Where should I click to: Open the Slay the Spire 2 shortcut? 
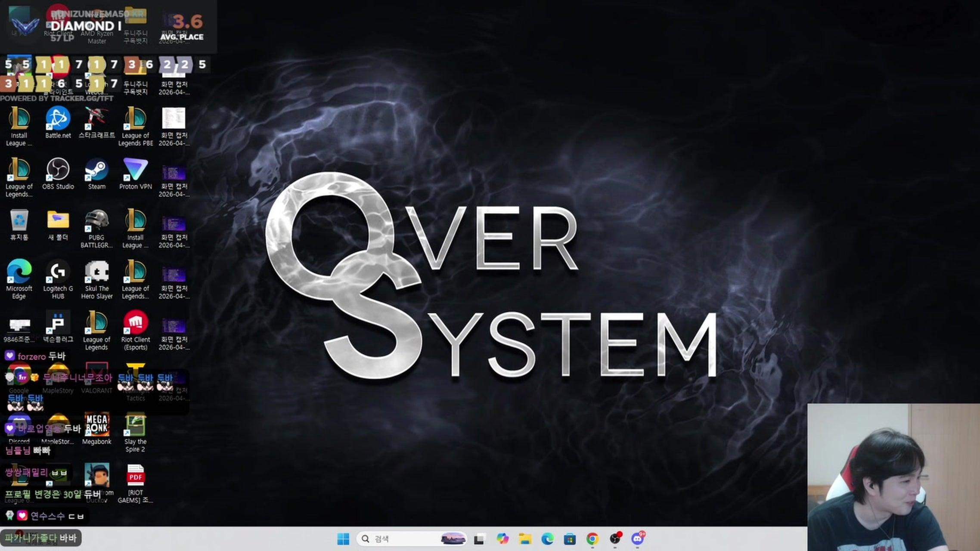(x=135, y=425)
